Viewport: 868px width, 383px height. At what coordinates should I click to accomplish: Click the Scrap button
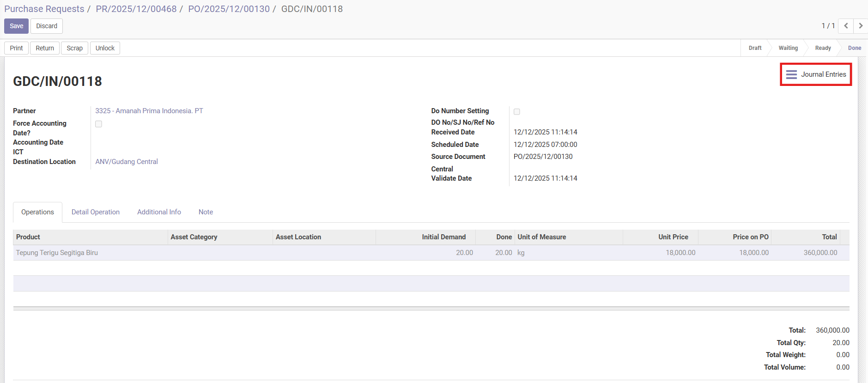74,48
